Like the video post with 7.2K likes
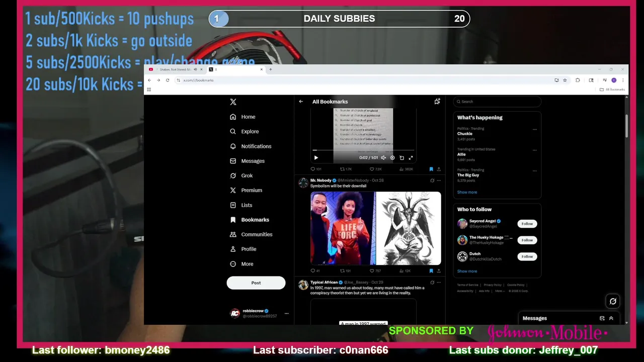 point(376,169)
